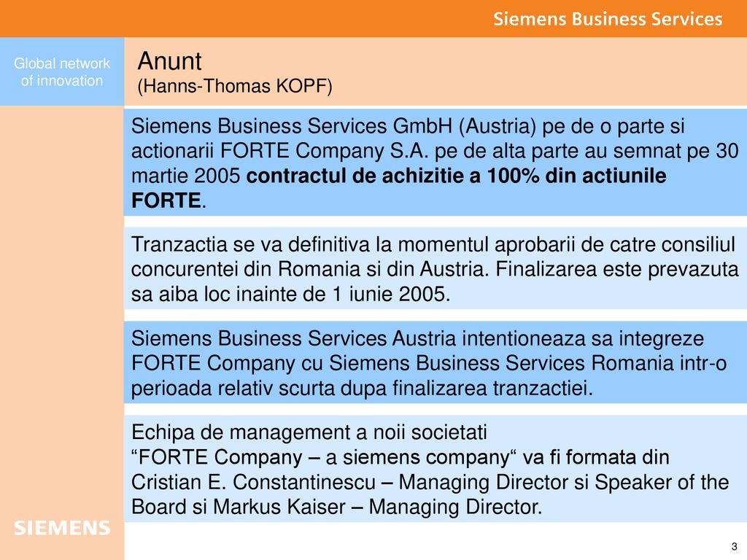This screenshot has width=747, height=560.
Task: Click the text 'FORTE Company S.A.' in first paragraph
Action: (x=325, y=151)
